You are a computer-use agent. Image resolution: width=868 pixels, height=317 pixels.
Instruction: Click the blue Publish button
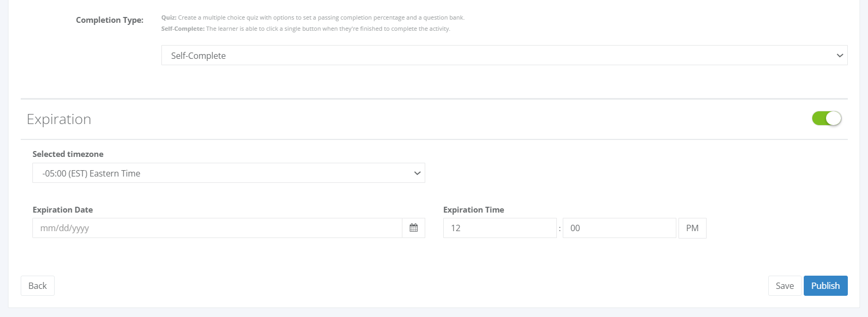826,286
